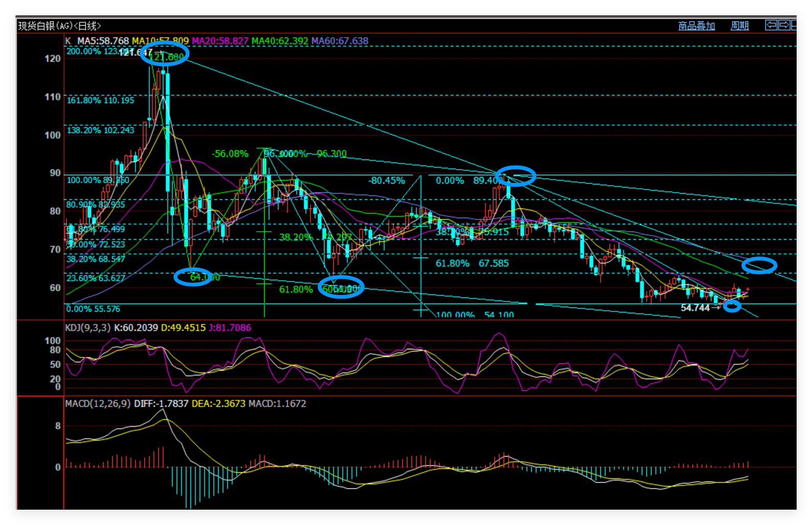The height and width of the screenshot is (525, 812).
Task: Click the 70 price axis label
Action: (55, 249)
